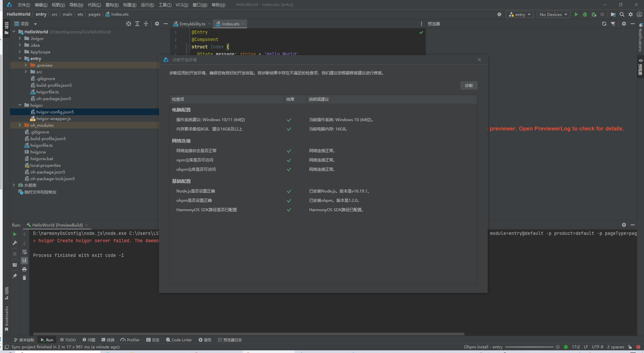Click the 2 spaces indent setting
The width and height of the screenshot is (644, 353).
pos(616,347)
